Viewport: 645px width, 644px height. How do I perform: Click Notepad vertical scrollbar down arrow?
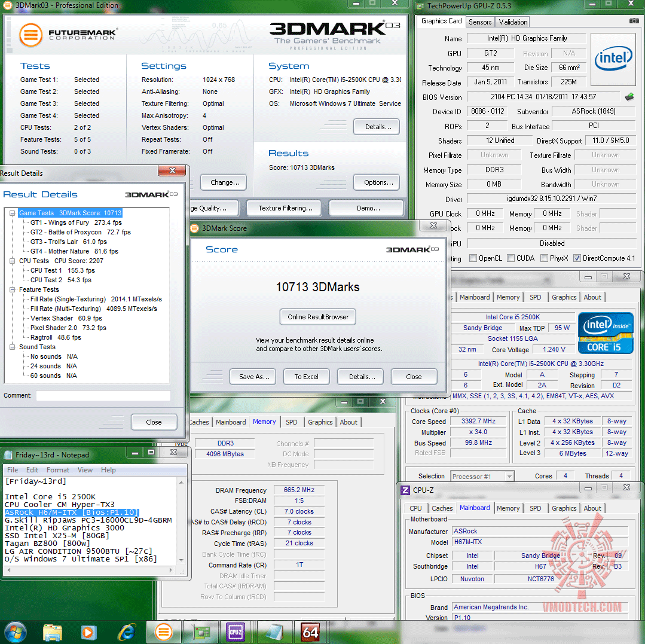(x=181, y=560)
